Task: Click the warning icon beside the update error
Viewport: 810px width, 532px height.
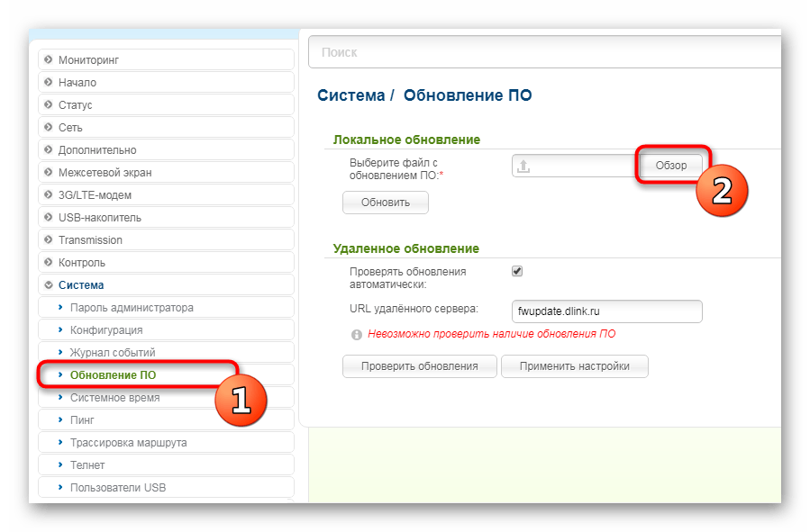Action: [x=357, y=334]
